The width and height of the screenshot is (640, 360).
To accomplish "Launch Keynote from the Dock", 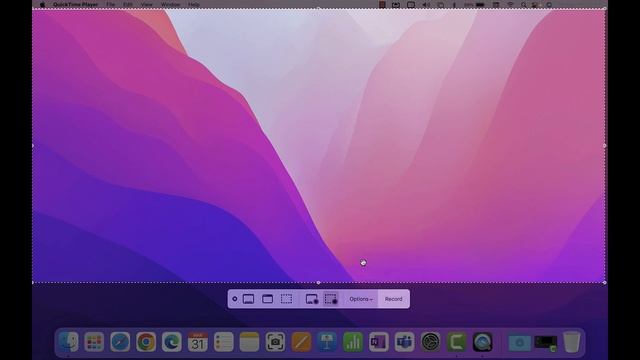I will (327, 342).
